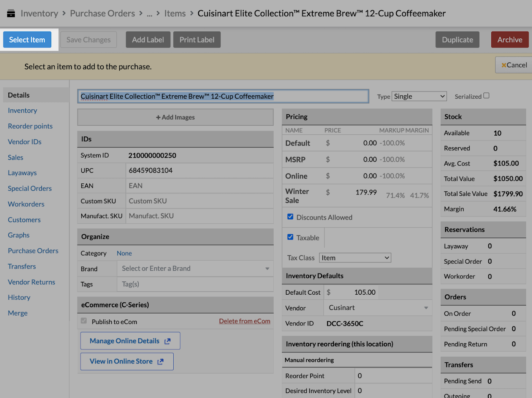532x398 pixels.
Task: Open the Vendor dropdown showing Cusinart
Action: 426,308
